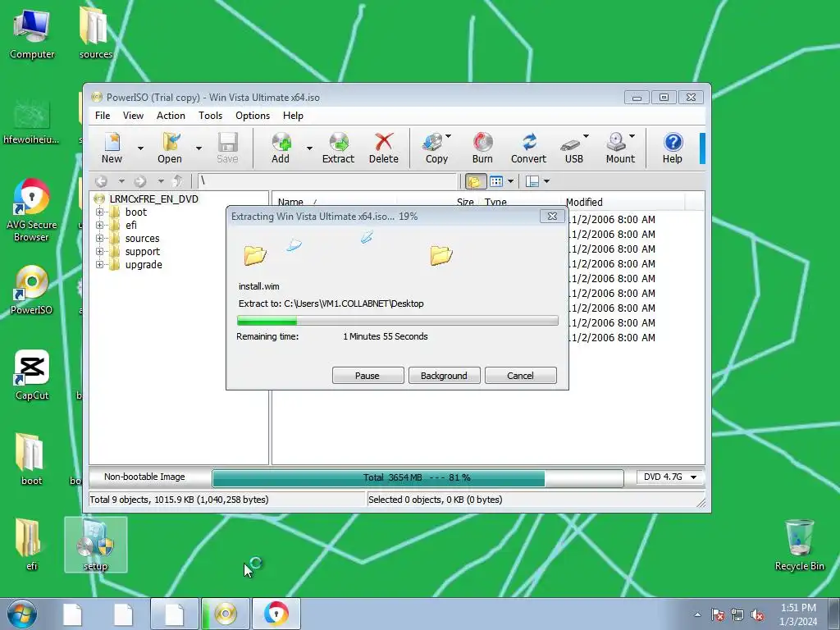Toggle the folder tree view button

[475, 181]
